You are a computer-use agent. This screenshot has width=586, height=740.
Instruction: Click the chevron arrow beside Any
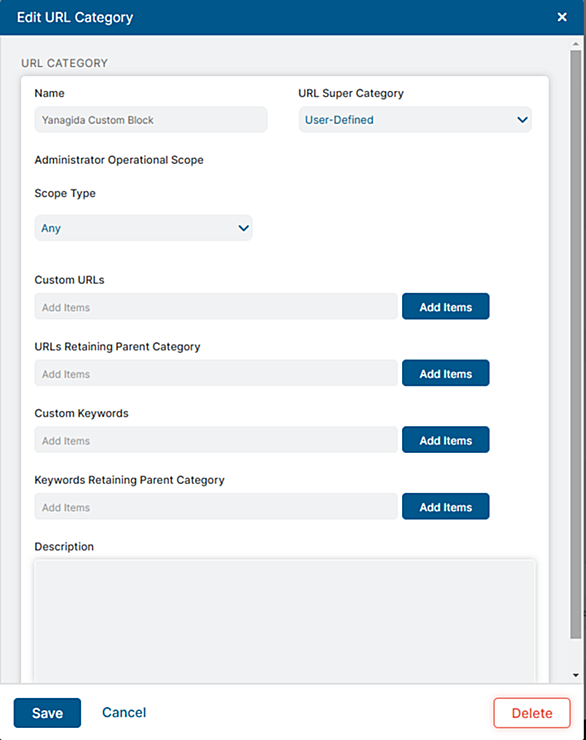[x=243, y=228]
